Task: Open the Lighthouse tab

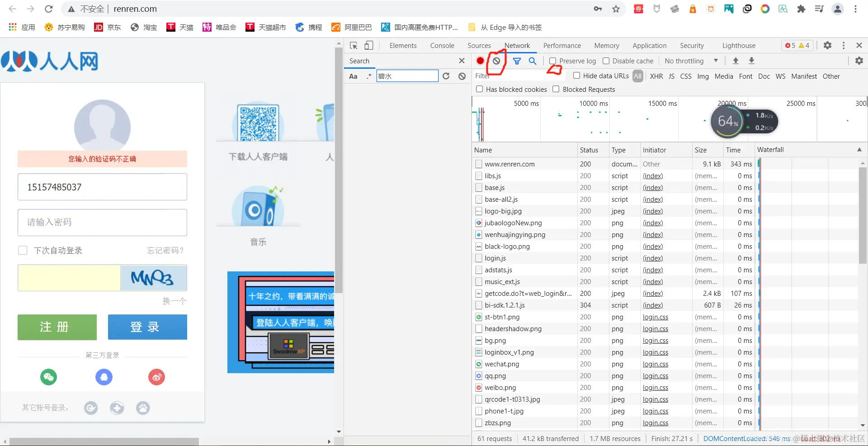Action: (739, 45)
